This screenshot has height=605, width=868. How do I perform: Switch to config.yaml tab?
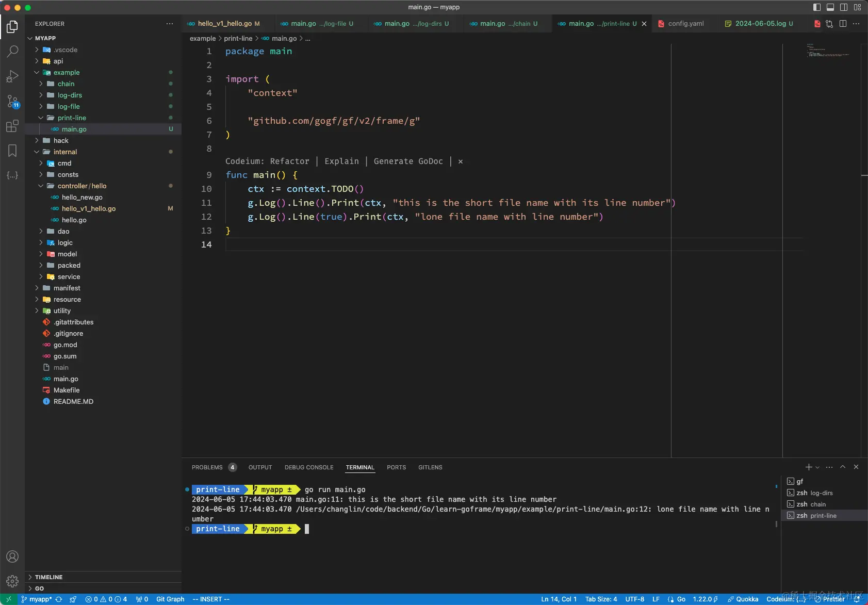coord(686,24)
